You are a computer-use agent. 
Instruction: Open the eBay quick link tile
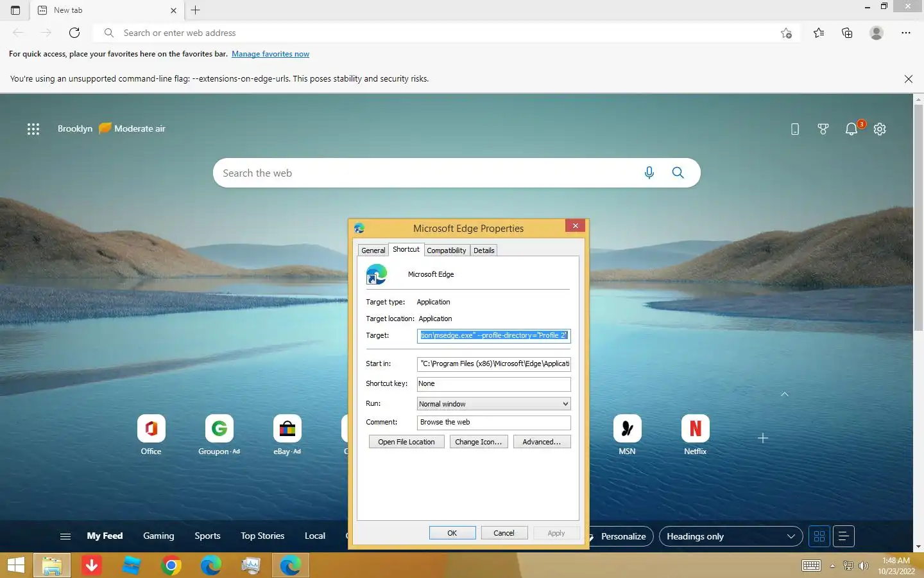287,434
